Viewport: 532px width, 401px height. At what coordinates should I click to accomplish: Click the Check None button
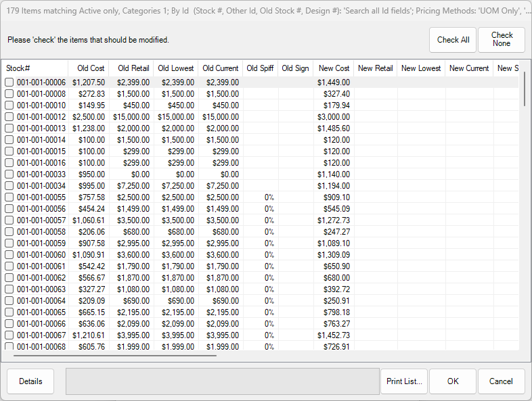501,40
